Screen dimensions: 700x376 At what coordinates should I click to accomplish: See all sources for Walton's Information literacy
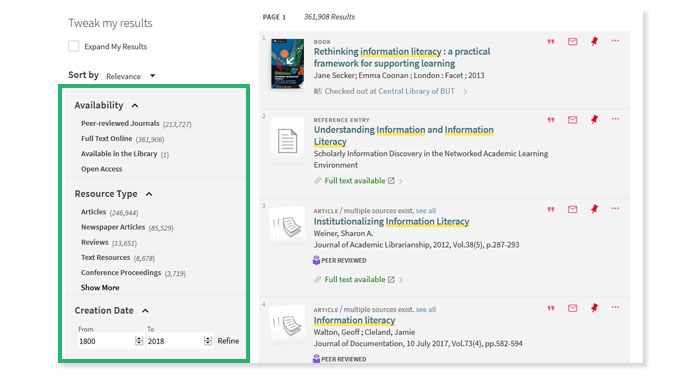(x=426, y=309)
